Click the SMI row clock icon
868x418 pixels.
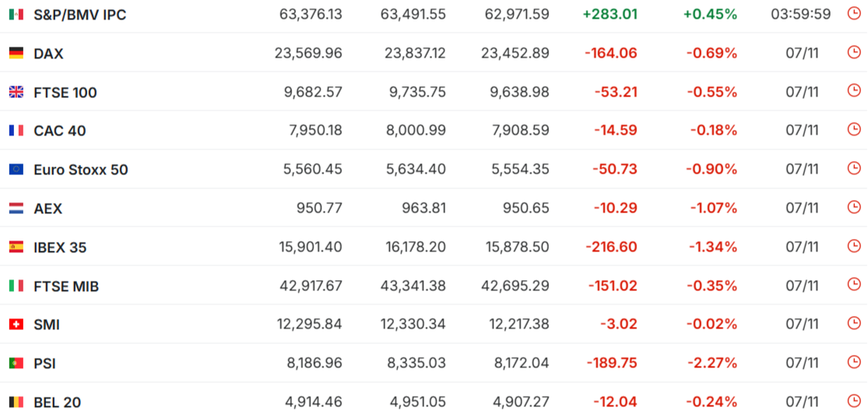coord(853,324)
